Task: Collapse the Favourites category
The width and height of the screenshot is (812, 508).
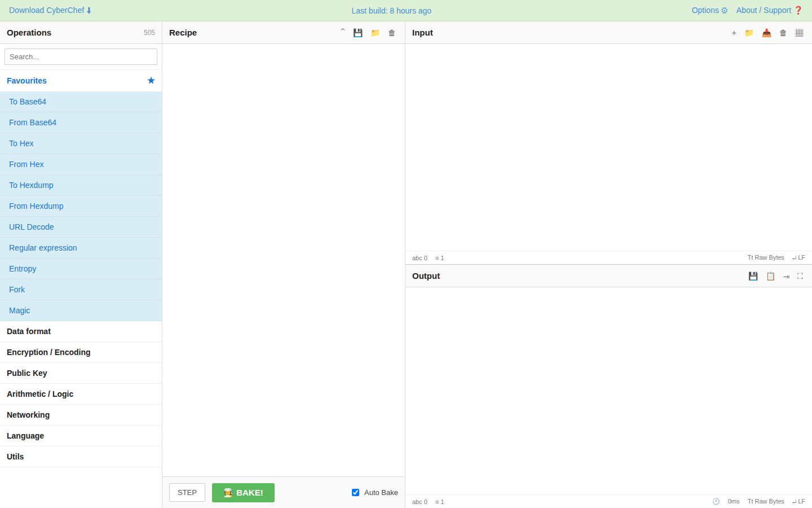Action: point(81,81)
